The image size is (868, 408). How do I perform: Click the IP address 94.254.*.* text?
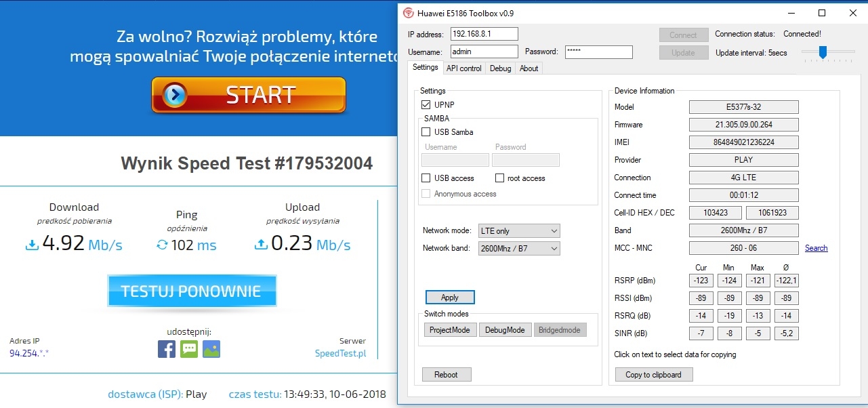(x=29, y=354)
